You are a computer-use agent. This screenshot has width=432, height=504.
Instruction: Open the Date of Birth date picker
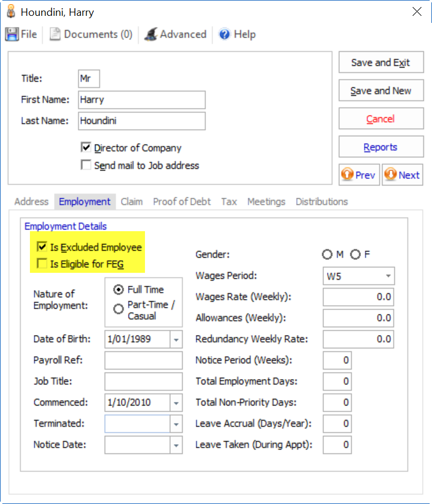[176, 339]
